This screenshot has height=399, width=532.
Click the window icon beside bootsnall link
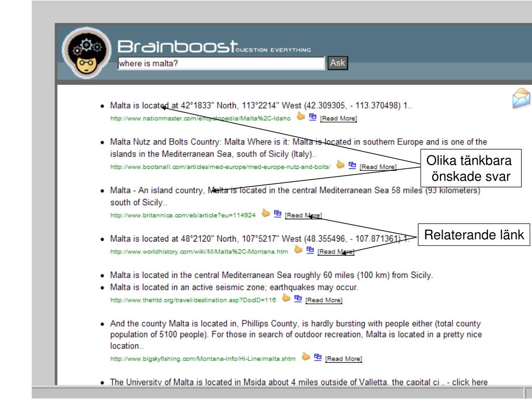tap(352, 165)
